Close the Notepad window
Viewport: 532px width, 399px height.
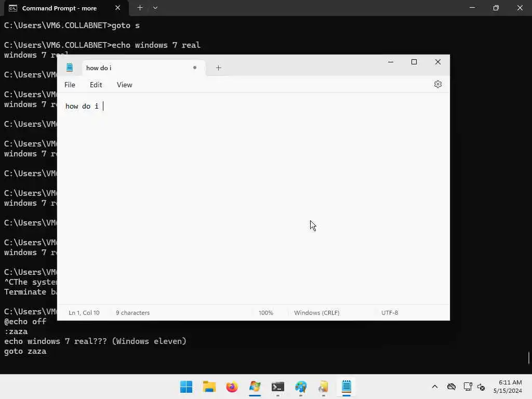[x=437, y=62]
